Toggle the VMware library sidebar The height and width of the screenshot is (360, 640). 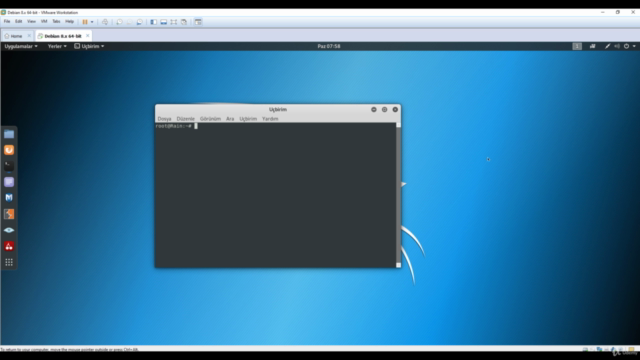(x=153, y=22)
